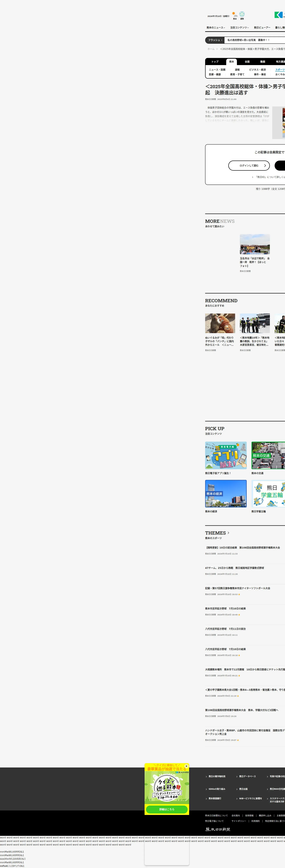285x868 pixels.
Task: Open the 熊日電子版について footer link
Action: tap(214, 821)
